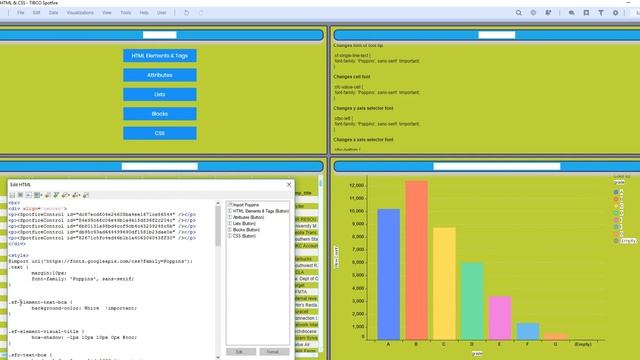Open the grade x-axis selector below chart

pyautogui.click(x=477, y=353)
